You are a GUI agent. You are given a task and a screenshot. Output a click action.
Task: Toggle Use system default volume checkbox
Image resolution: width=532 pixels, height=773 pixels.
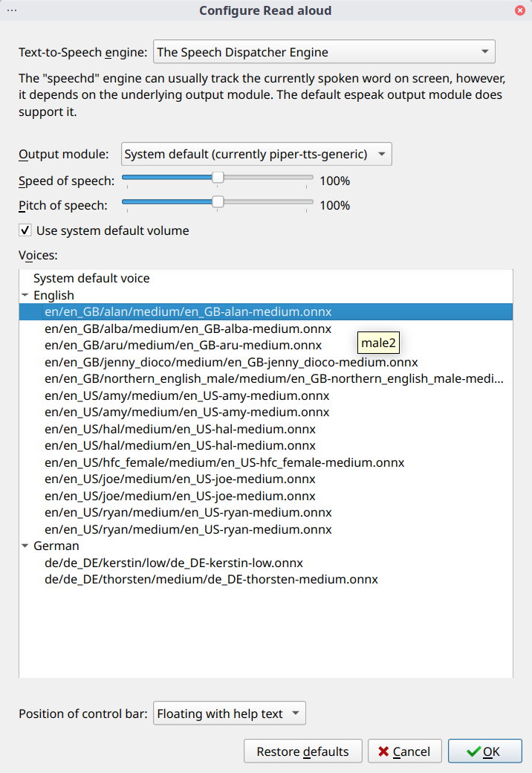25,230
